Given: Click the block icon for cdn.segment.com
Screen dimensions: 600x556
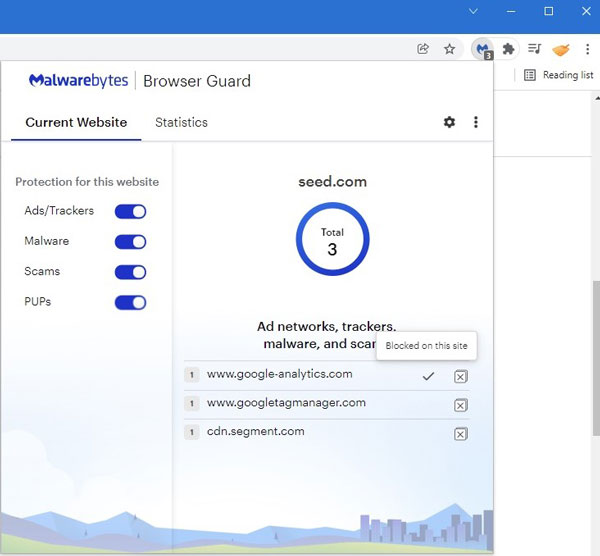Looking at the screenshot, I should (460, 434).
